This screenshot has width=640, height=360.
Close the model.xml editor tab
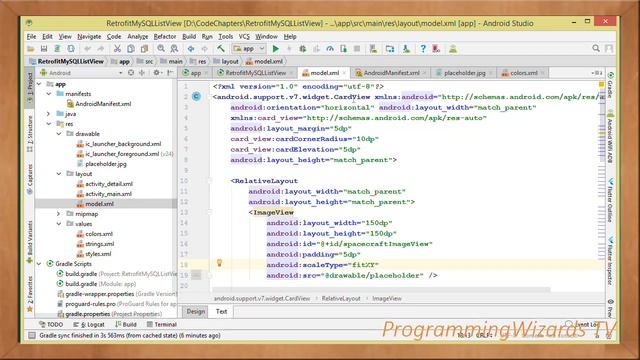[344, 73]
